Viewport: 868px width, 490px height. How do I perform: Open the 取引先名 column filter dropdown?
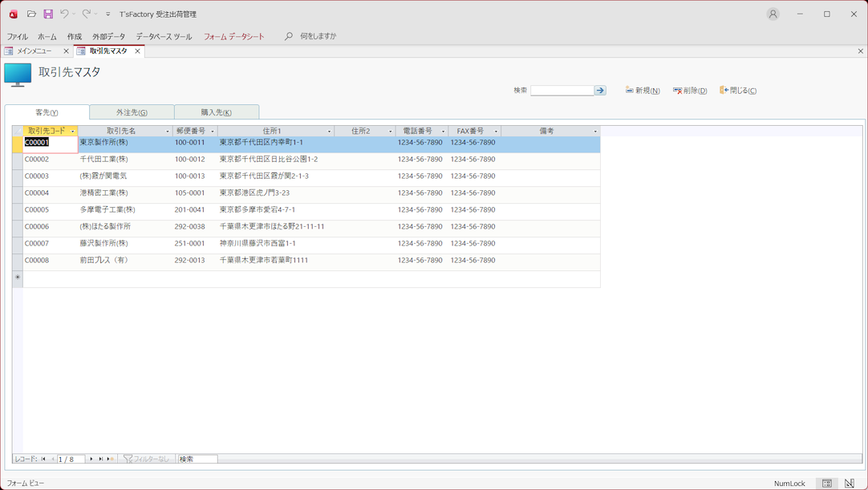click(168, 132)
